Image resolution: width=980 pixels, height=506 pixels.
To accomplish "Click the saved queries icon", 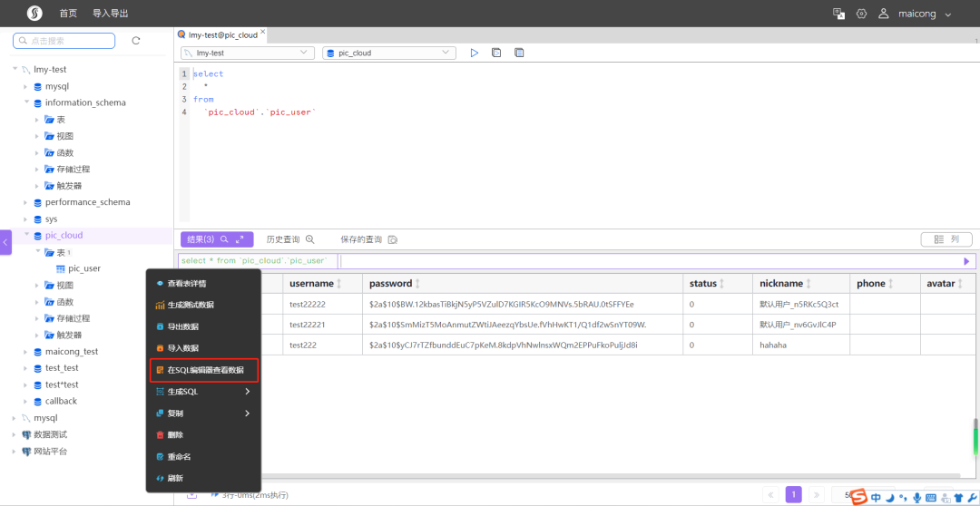I will coord(393,239).
